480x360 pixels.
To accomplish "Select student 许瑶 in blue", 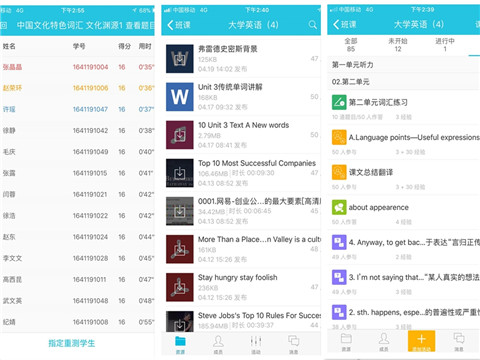I will point(9,109).
